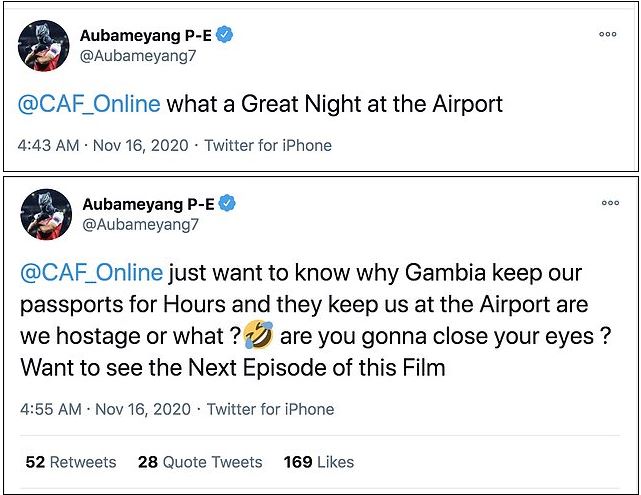Show the 169 Likes list
This screenshot has height=495, width=641.
pos(319,462)
